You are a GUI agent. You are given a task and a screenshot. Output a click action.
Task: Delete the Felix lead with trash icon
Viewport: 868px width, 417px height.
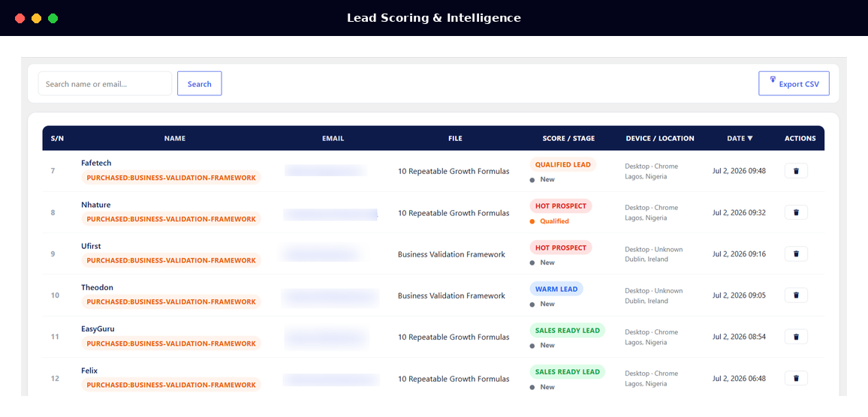click(x=796, y=378)
